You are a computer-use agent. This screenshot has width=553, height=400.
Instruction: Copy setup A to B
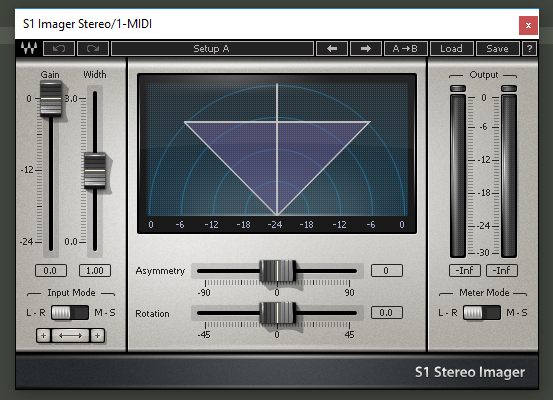tap(406, 48)
